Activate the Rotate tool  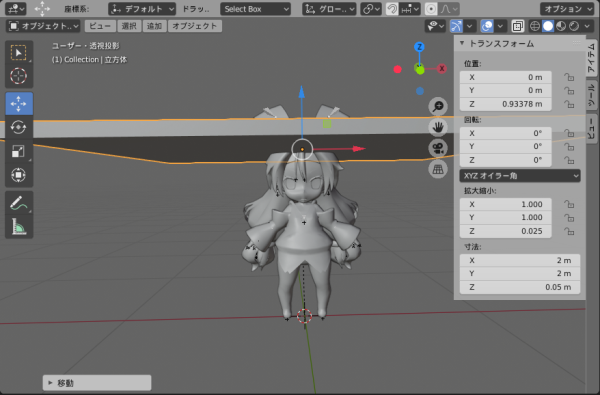18,127
